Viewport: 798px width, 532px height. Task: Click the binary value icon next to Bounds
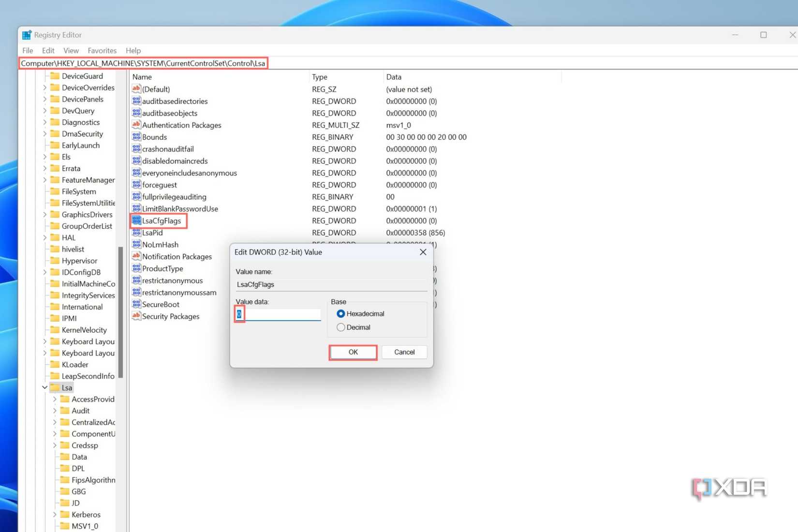(136, 137)
